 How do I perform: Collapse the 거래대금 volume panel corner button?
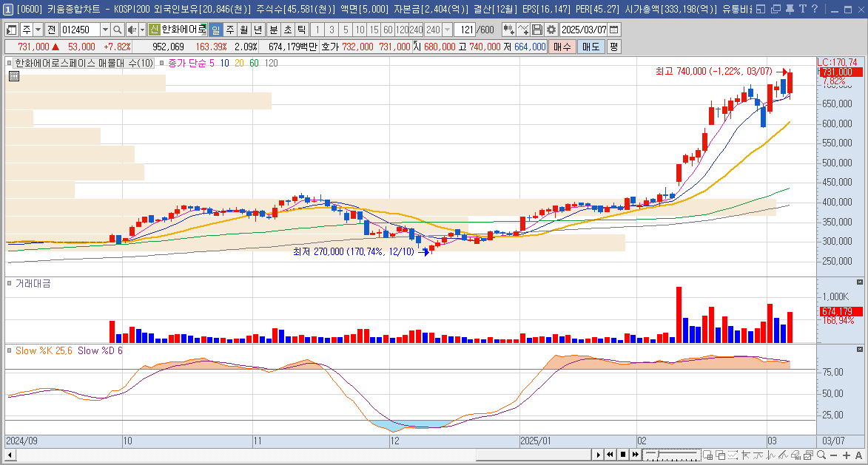point(860,282)
